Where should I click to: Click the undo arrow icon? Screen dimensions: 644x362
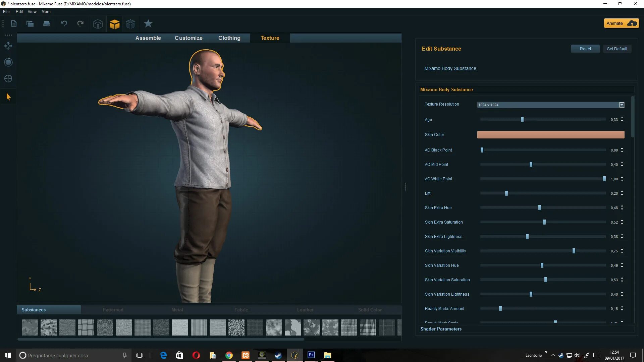64,23
